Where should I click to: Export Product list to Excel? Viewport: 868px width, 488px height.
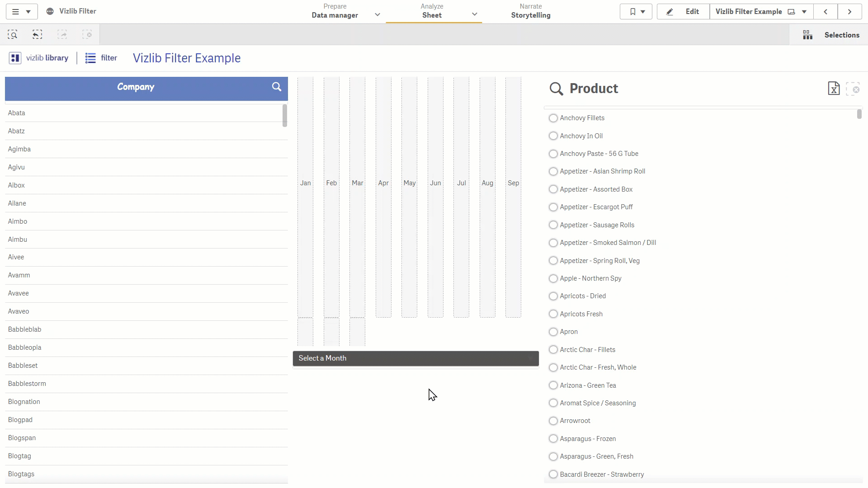(x=834, y=89)
